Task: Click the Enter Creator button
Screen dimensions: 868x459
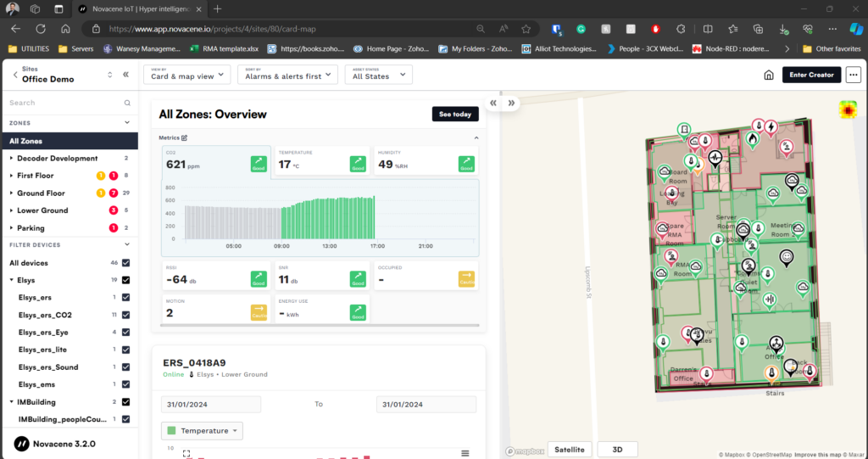Action: (811, 75)
